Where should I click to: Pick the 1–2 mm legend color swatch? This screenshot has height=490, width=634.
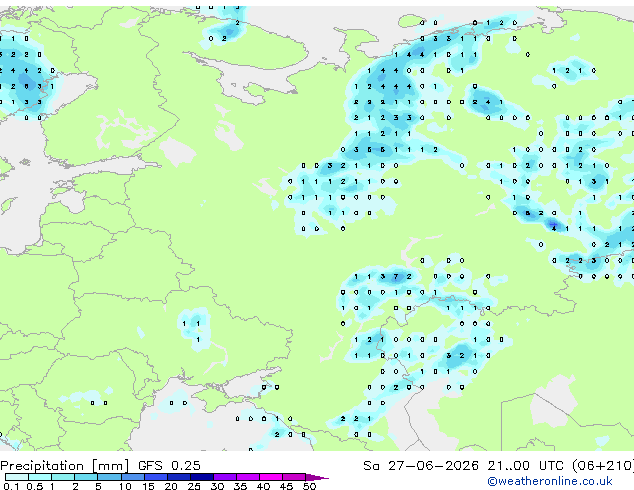click(x=63, y=477)
